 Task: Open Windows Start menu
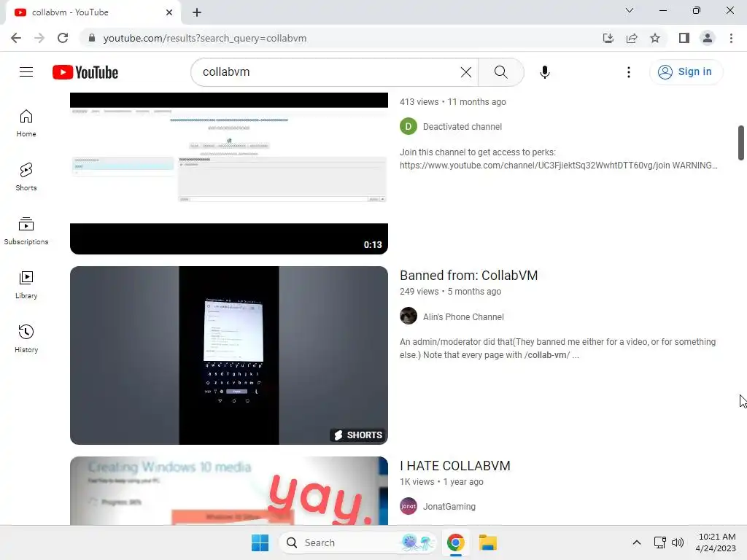tap(260, 542)
